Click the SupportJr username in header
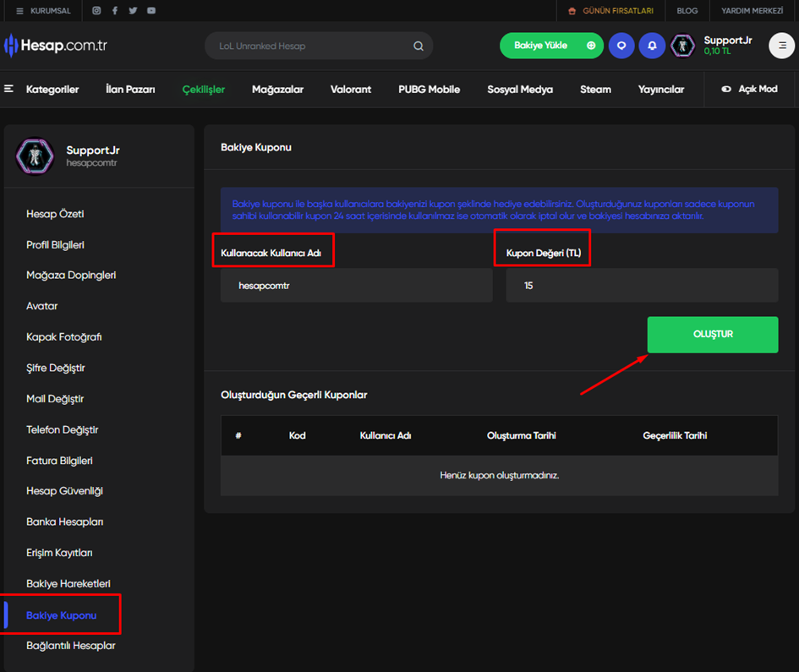The image size is (799, 672). coord(728,41)
